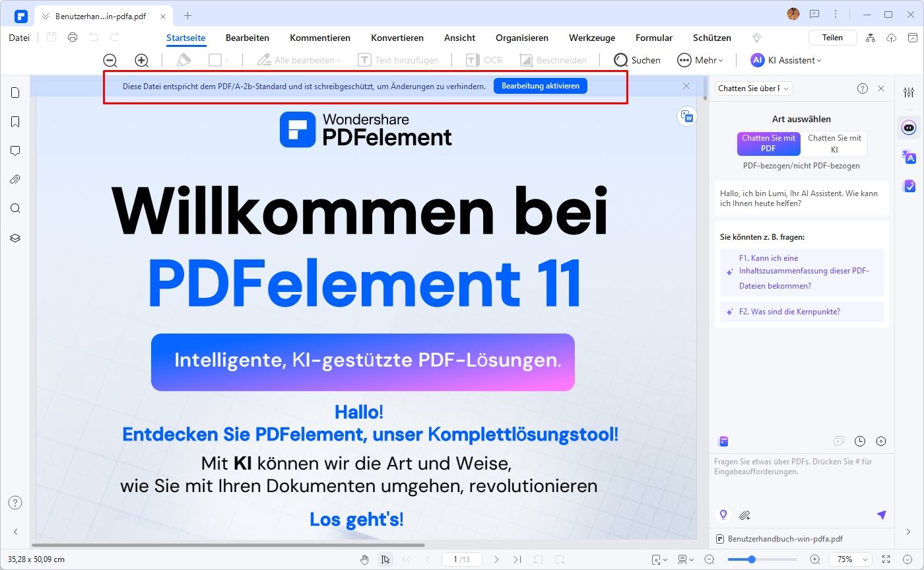Click the paperclip add attachment icon in chat

point(744,515)
